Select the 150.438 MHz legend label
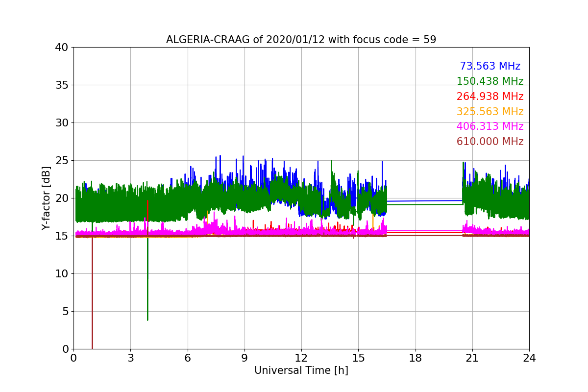The height and width of the screenshot is (392, 588). [x=490, y=82]
